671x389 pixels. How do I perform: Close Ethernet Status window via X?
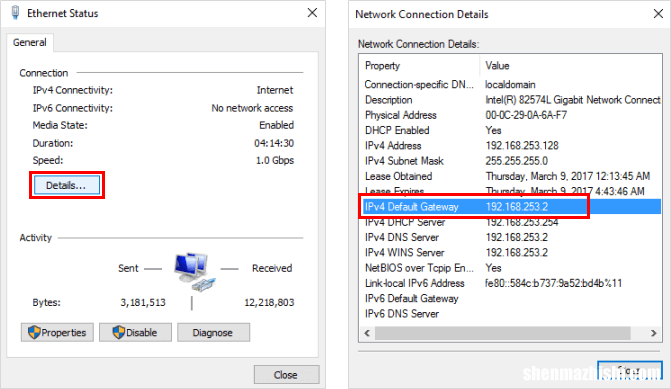pyautogui.click(x=312, y=13)
